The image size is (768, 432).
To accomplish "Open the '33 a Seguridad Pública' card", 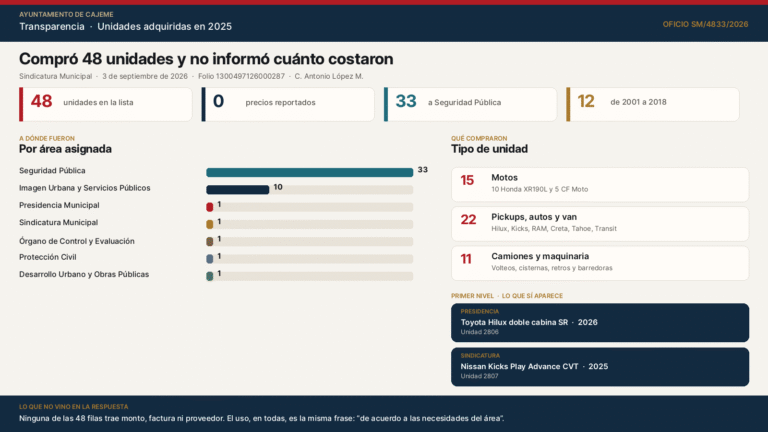I will 471,104.
